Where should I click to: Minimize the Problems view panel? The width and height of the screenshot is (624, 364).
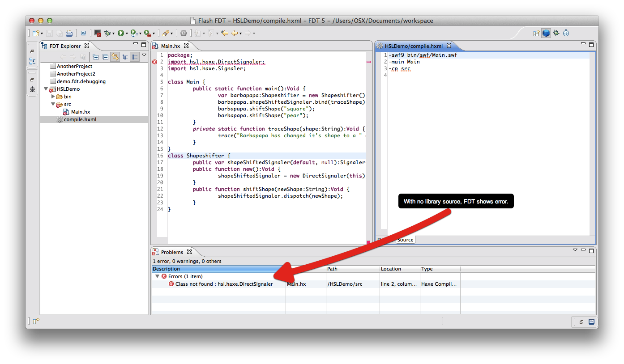tap(583, 250)
